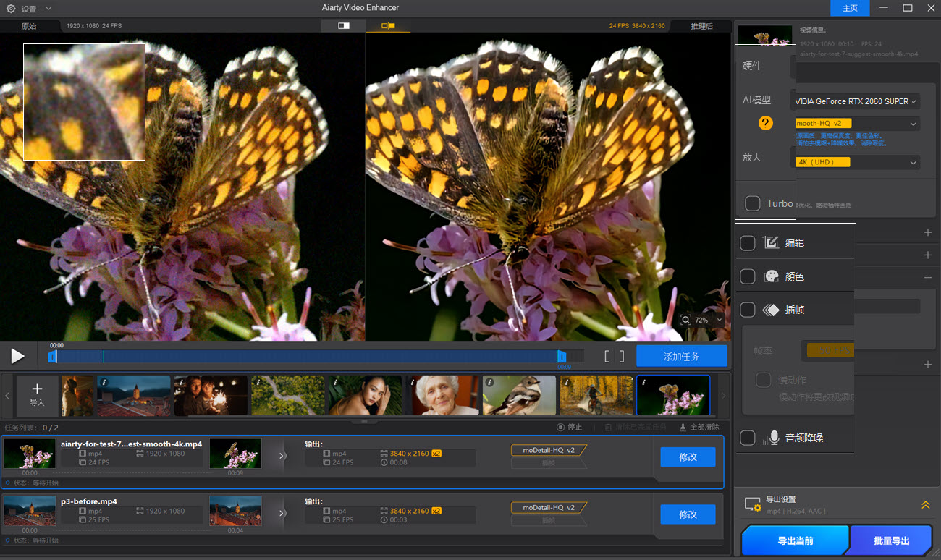Select the single-view compare mode icon

344,26
